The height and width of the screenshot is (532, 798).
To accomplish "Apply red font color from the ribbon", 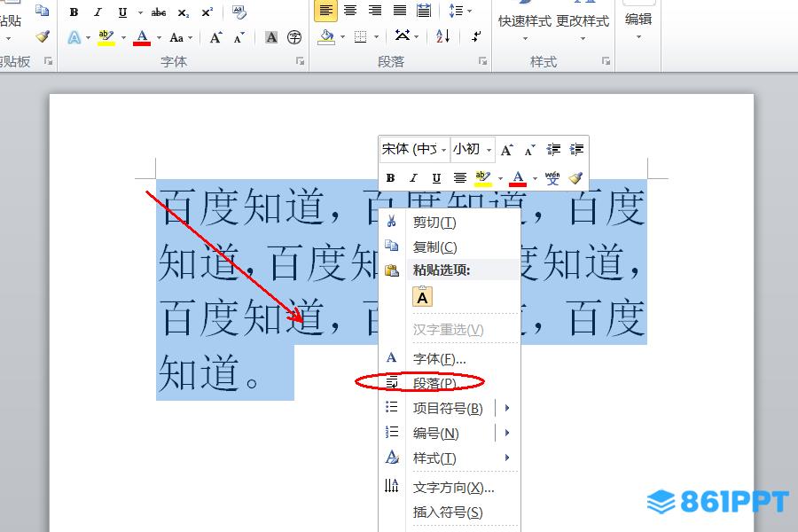I will [x=142, y=37].
